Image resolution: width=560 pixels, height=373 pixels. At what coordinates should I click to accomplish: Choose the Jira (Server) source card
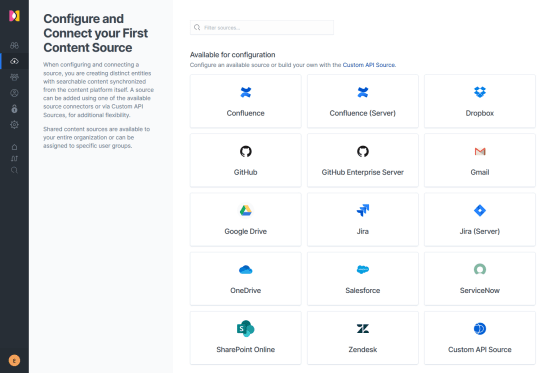pyautogui.click(x=480, y=219)
